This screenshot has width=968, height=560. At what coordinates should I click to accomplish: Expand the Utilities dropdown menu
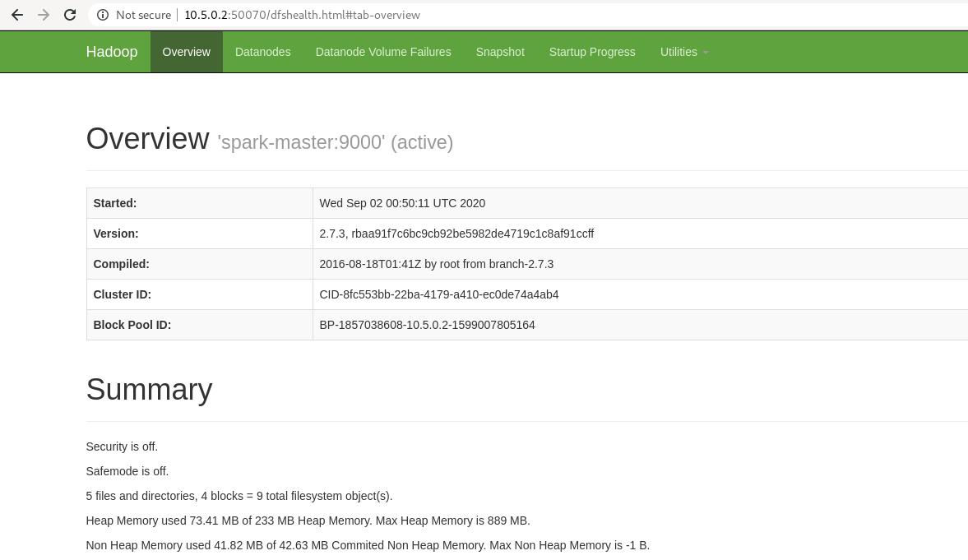684,52
